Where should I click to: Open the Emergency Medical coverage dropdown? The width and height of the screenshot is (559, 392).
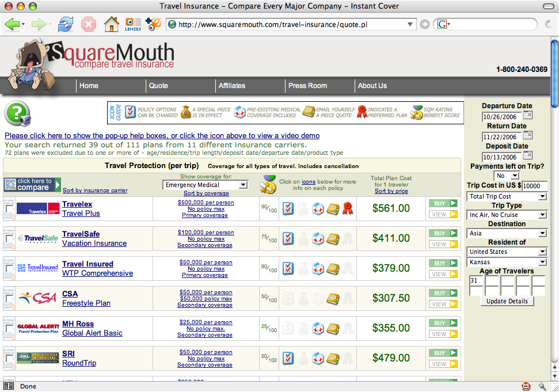206,185
